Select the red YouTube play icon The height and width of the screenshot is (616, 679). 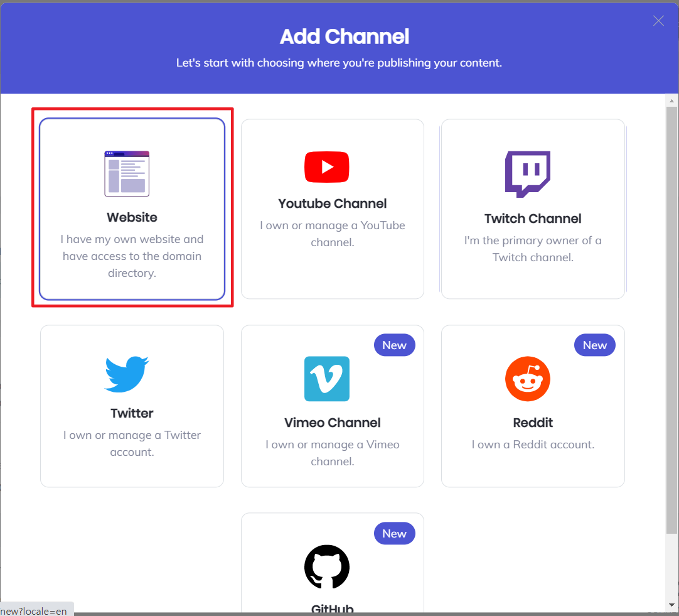click(x=326, y=167)
